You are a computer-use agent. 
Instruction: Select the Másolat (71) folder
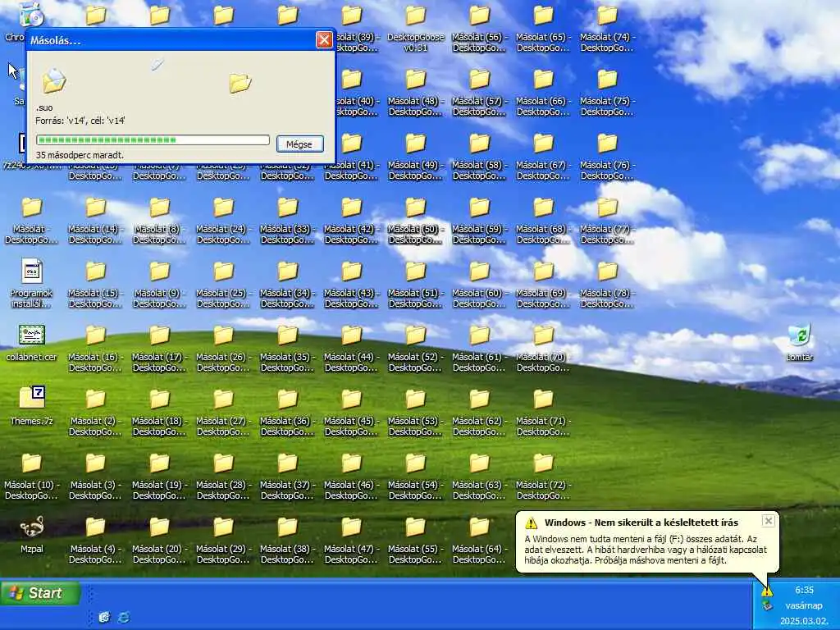[543, 412]
